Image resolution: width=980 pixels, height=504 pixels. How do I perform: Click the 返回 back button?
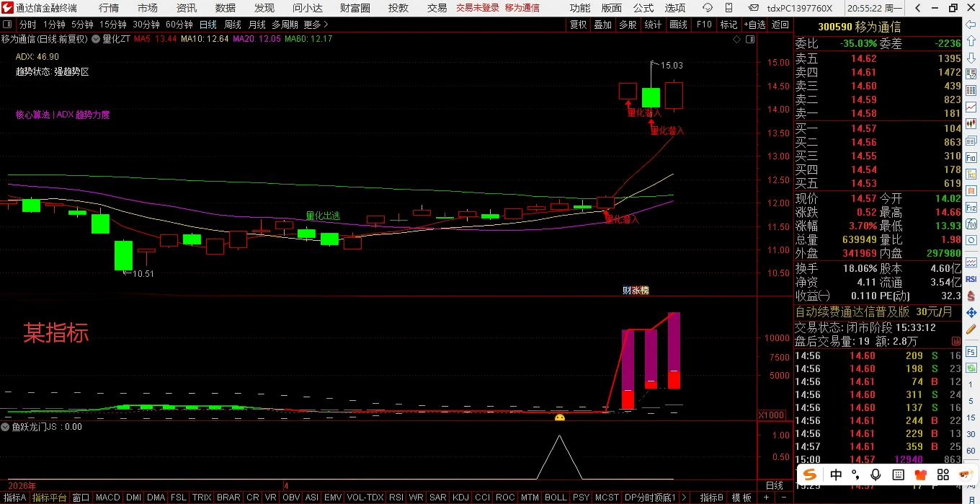(x=780, y=25)
